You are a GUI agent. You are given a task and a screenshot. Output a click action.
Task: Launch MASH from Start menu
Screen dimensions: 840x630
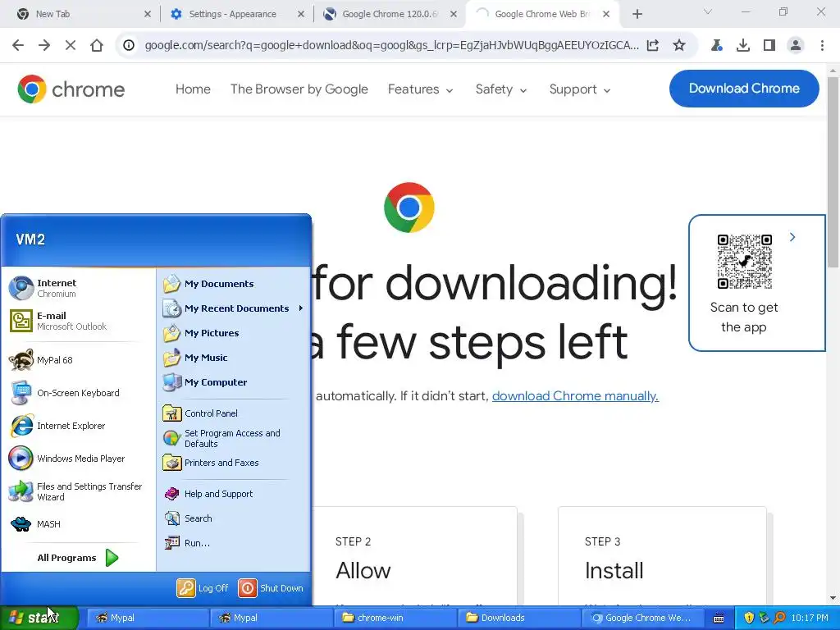pos(79,524)
